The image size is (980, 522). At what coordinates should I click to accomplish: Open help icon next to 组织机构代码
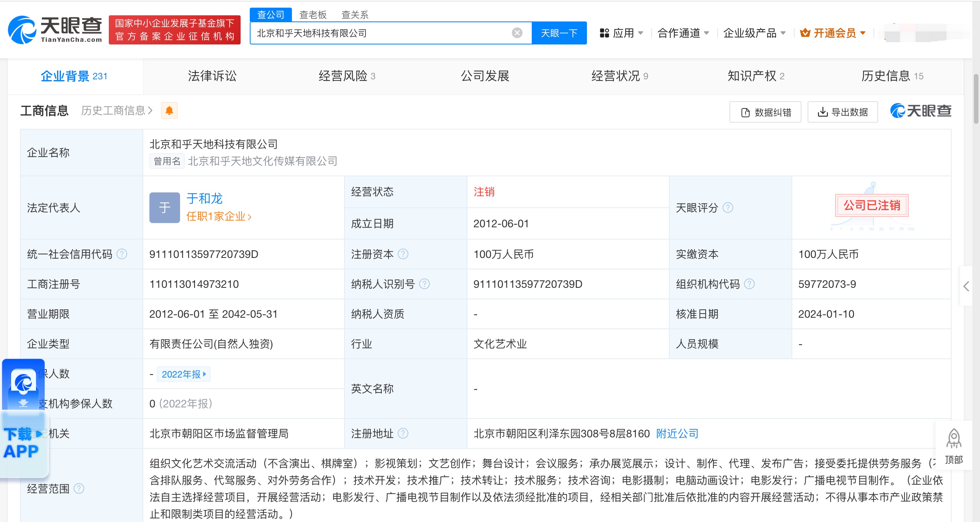[x=749, y=284]
